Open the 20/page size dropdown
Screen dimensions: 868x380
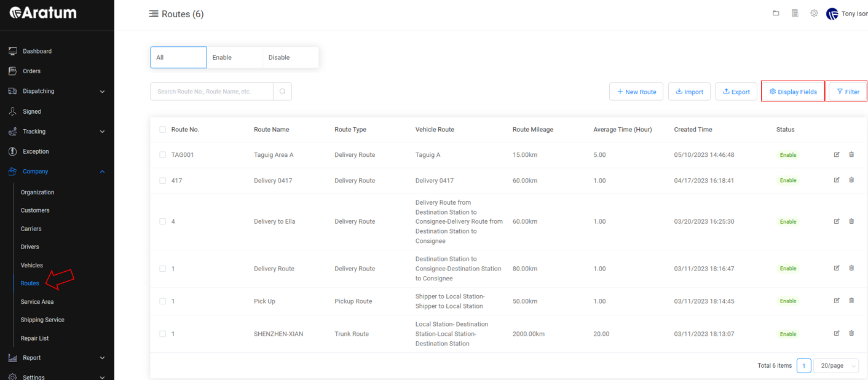(x=836, y=365)
